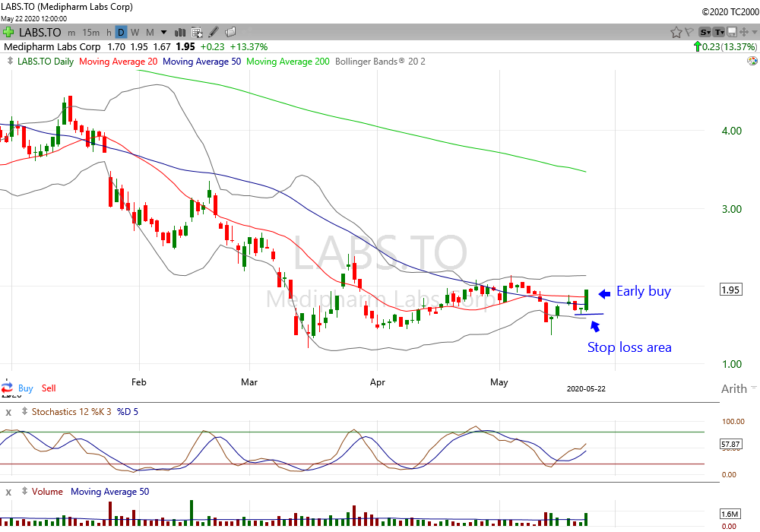
Task: Click the green plus add-symbol icon
Action: pos(8,33)
